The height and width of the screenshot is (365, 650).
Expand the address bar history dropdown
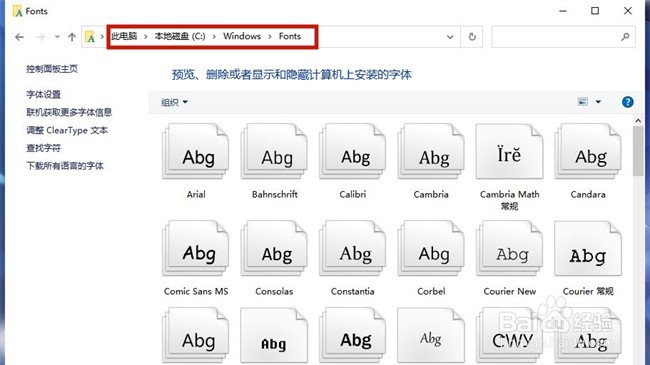click(450, 37)
